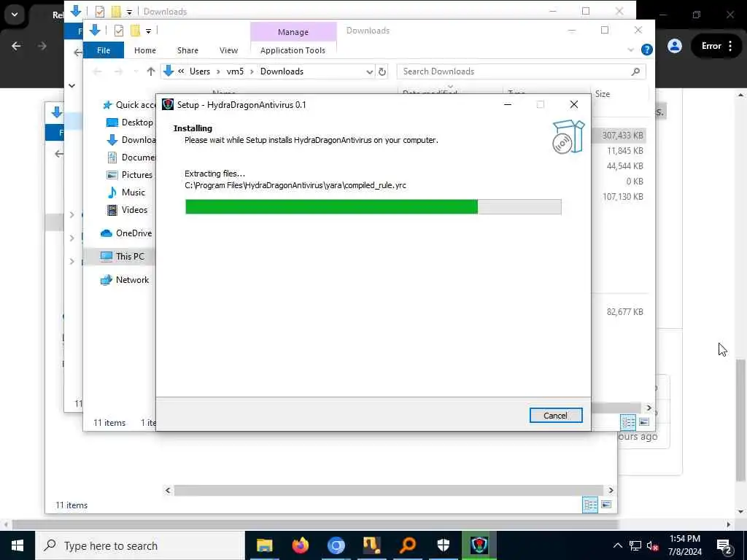Select the 107,130 KB file row
Screen dimensions: 747x560
pyautogui.click(x=619, y=196)
